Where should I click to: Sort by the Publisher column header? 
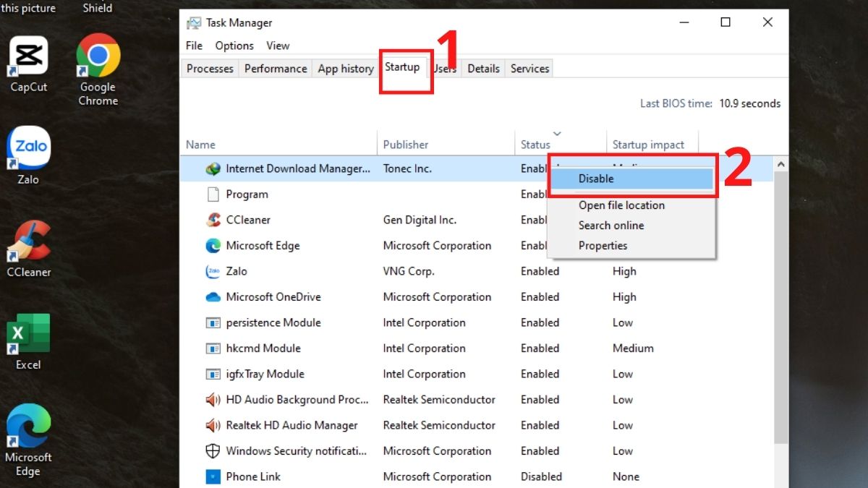coord(446,145)
